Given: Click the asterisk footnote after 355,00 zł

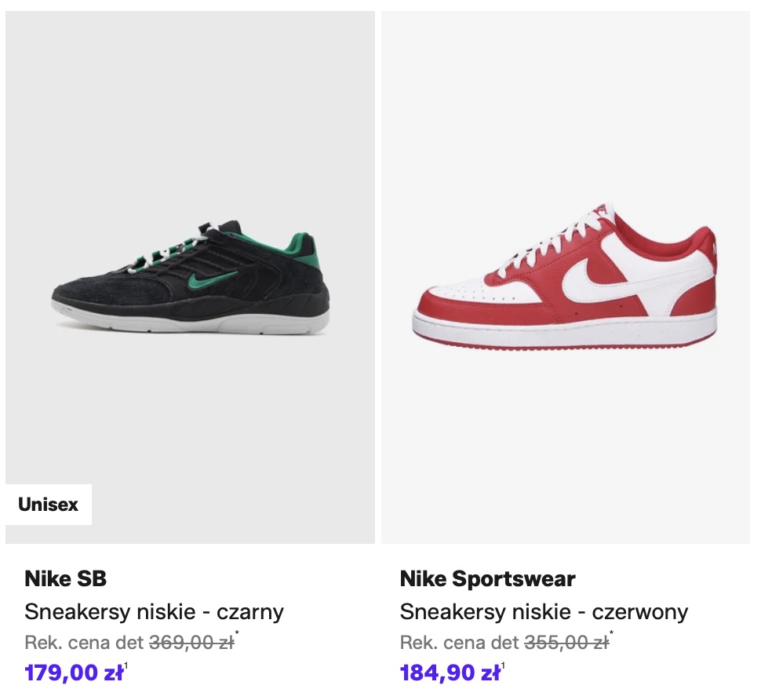Looking at the screenshot, I should pyautogui.click(x=613, y=634).
